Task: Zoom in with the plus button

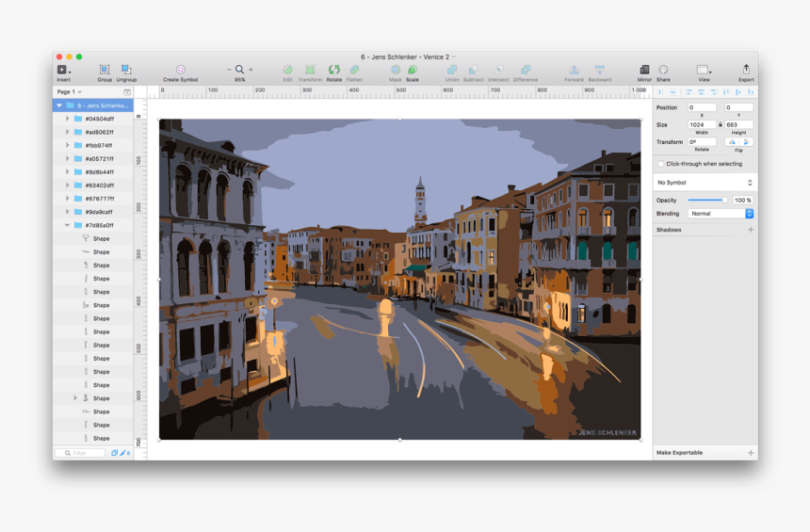Action: [251, 70]
